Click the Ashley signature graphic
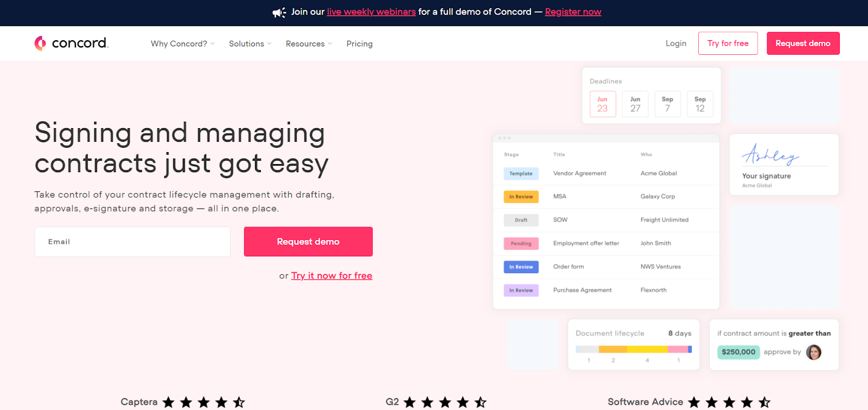The height and width of the screenshot is (410, 868). (x=770, y=154)
